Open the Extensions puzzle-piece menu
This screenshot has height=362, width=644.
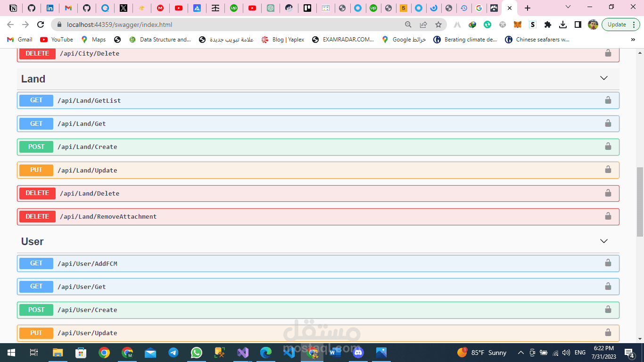pos(547,25)
